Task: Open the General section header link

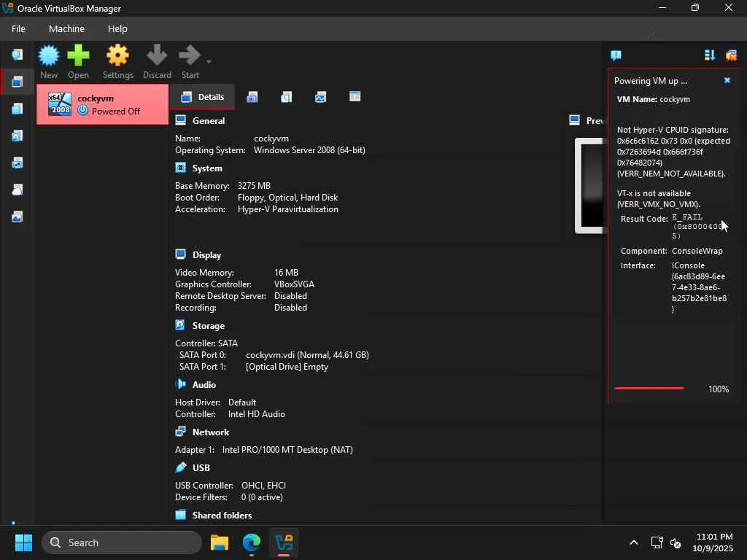Action: click(209, 121)
